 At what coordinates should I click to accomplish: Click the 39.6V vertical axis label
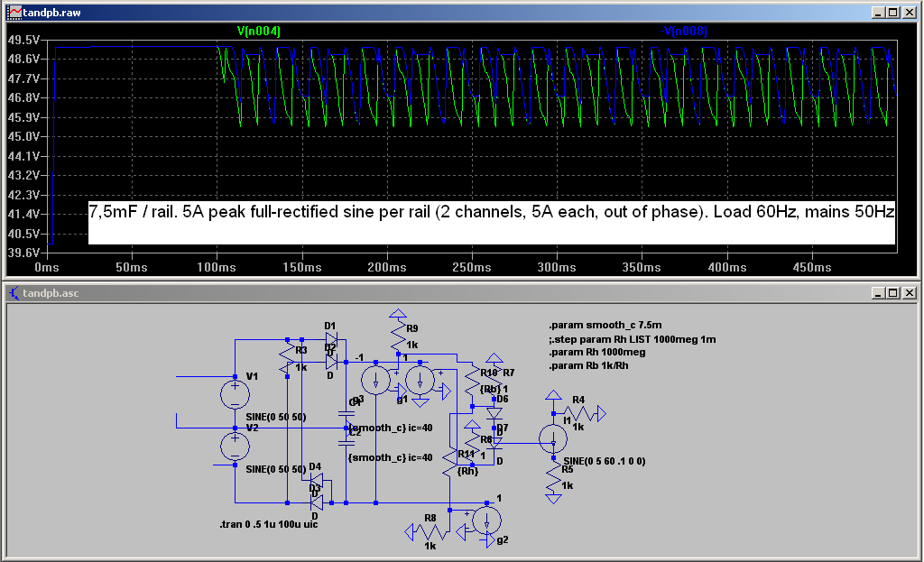(23, 253)
